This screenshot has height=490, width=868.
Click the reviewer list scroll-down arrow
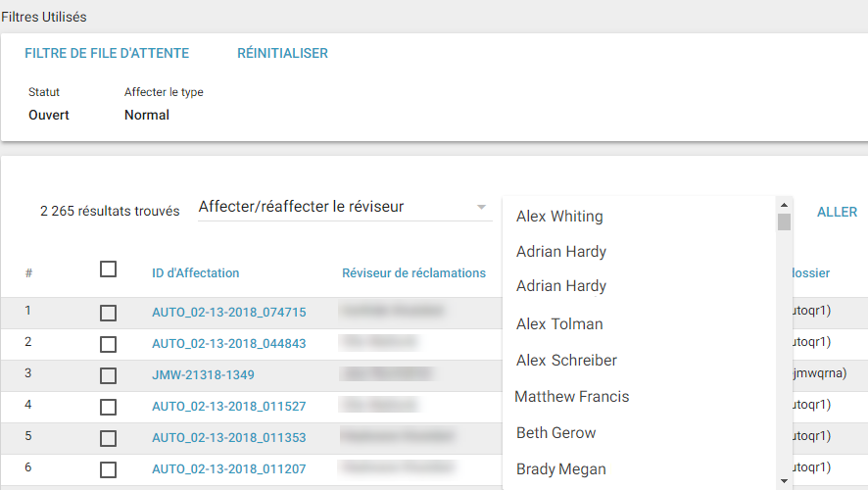(x=784, y=481)
